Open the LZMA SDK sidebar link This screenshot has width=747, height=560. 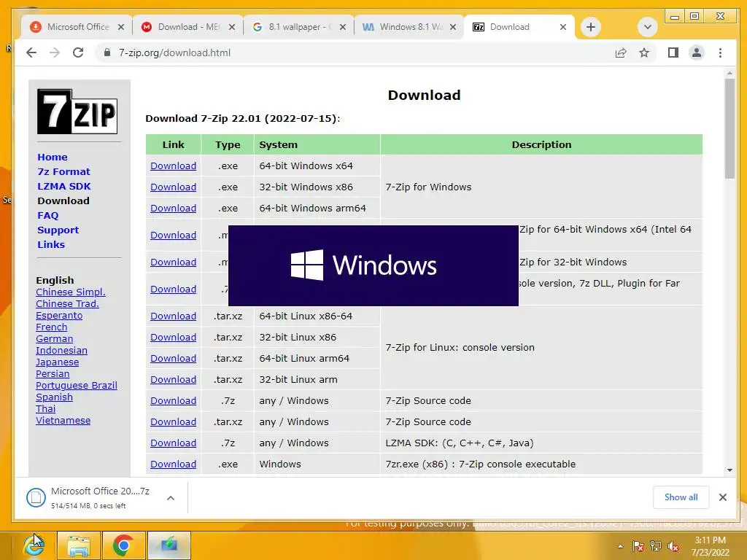click(64, 187)
